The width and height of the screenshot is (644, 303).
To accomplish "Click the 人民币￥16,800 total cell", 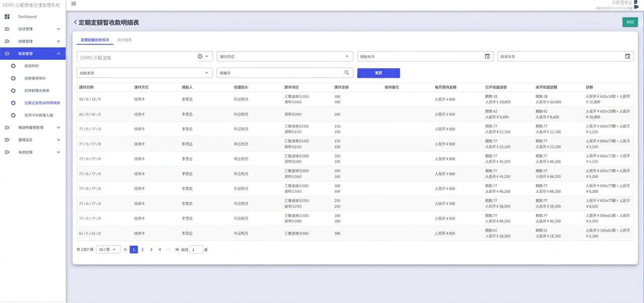I will (x=607, y=114).
